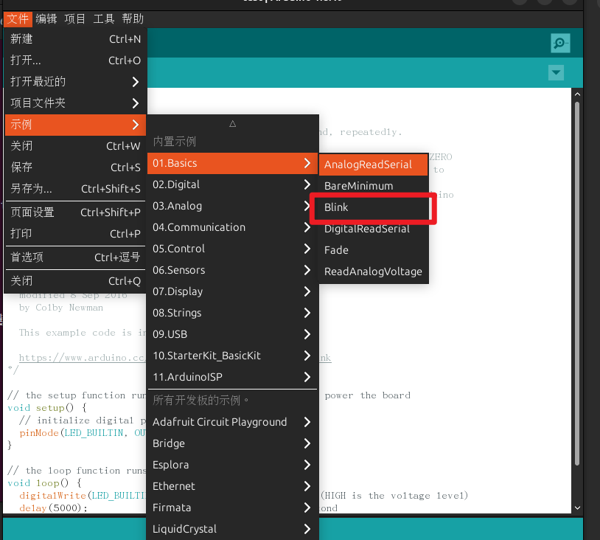The width and height of the screenshot is (600, 540).
Task: Open the 编辑 menu in the menu bar
Action: (x=46, y=19)
